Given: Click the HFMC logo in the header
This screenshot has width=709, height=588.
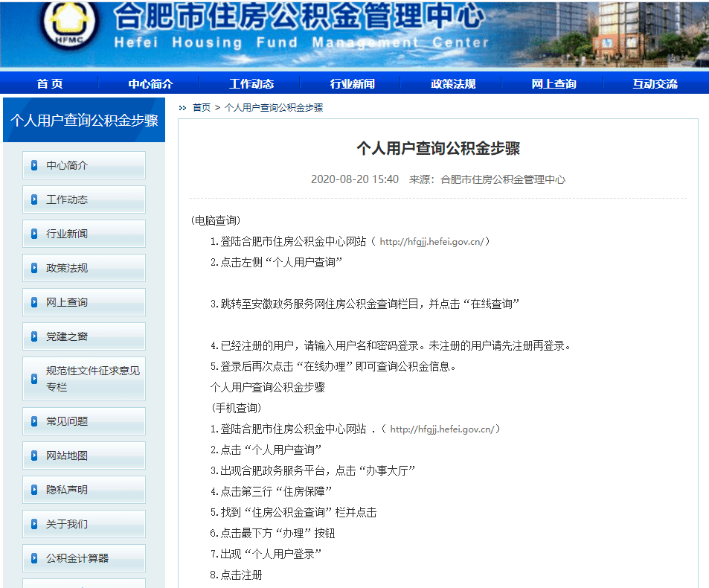Looking at the screenshot, I should 69,24.
